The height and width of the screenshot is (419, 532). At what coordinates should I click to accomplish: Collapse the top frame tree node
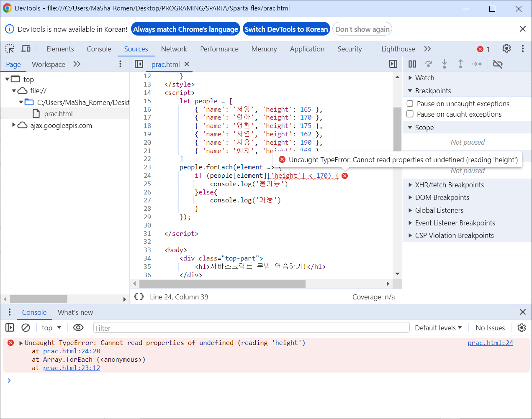click(x=7, y=79)
